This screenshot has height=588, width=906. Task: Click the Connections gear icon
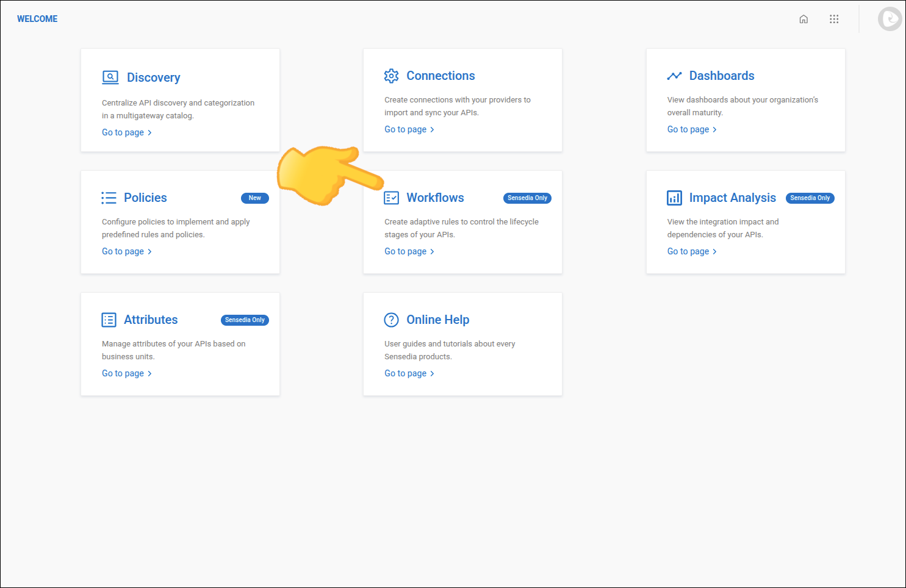(x=392, y=76)
